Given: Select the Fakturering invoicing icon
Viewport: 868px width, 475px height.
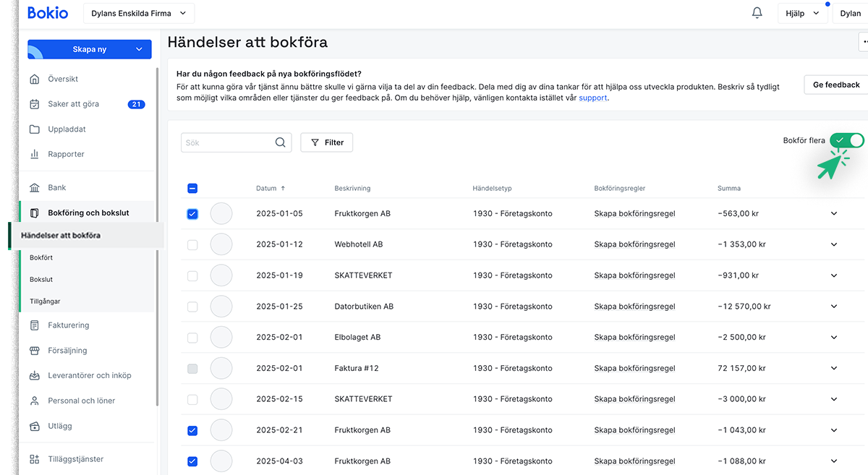Looking at the screenshot, I should click(x=33, y=325).
